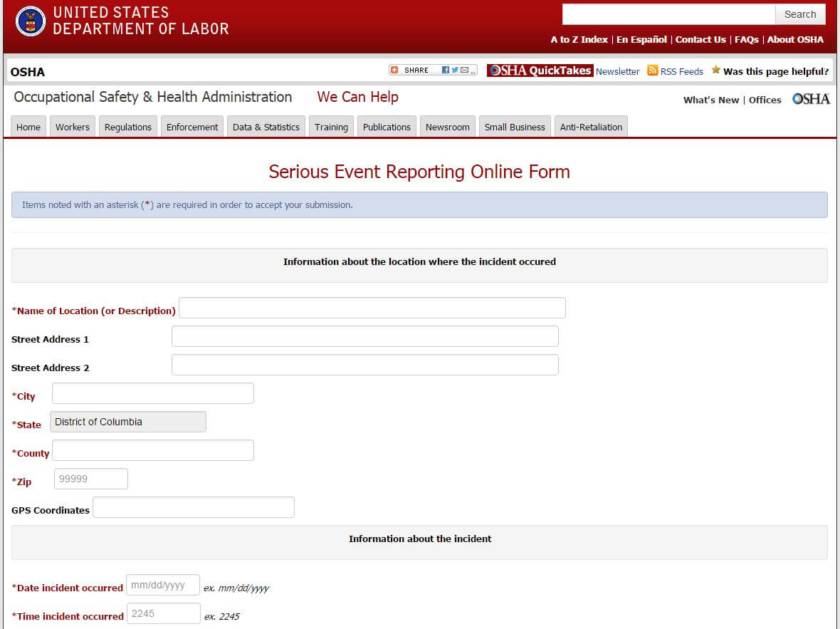Viewport: 840px width, 629px height.
Task: Open the FAQs link
Action: (746, 40)
